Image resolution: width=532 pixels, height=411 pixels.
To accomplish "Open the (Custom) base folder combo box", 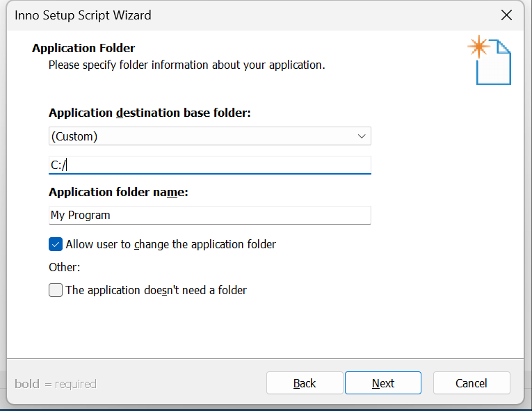I will click(210, 136).
